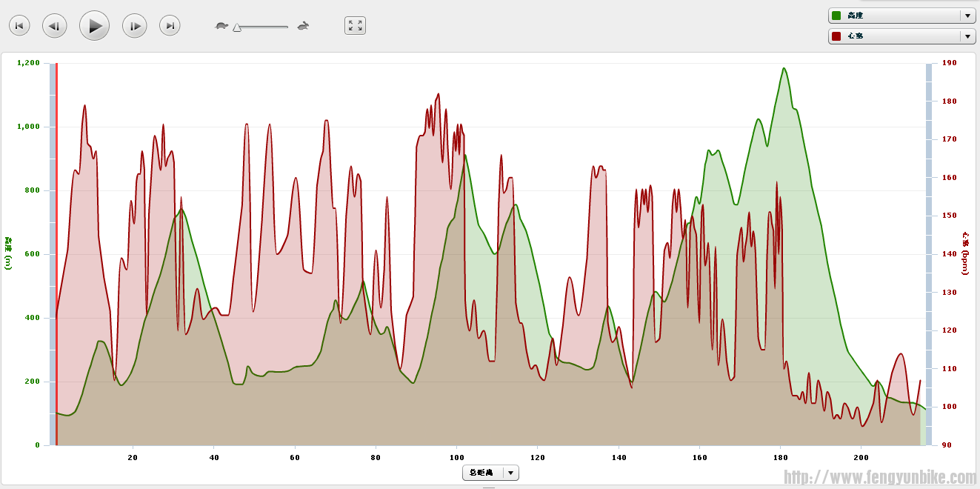Click the elevation peak near distance 180
Screen dimensions: 980x489
point(784,69)
